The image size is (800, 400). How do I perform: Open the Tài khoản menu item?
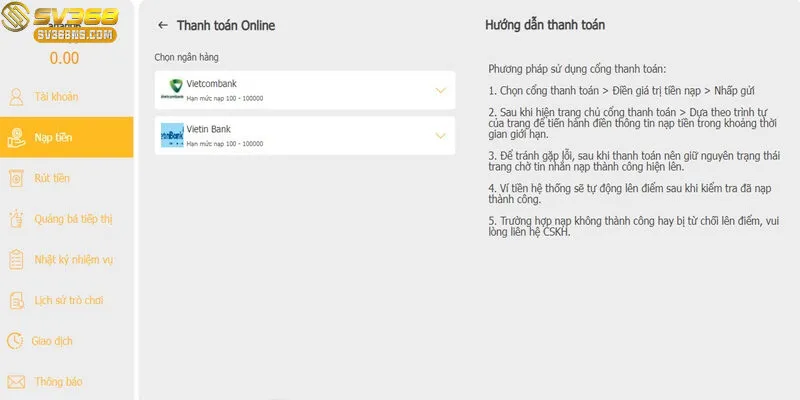pos(56,97)
